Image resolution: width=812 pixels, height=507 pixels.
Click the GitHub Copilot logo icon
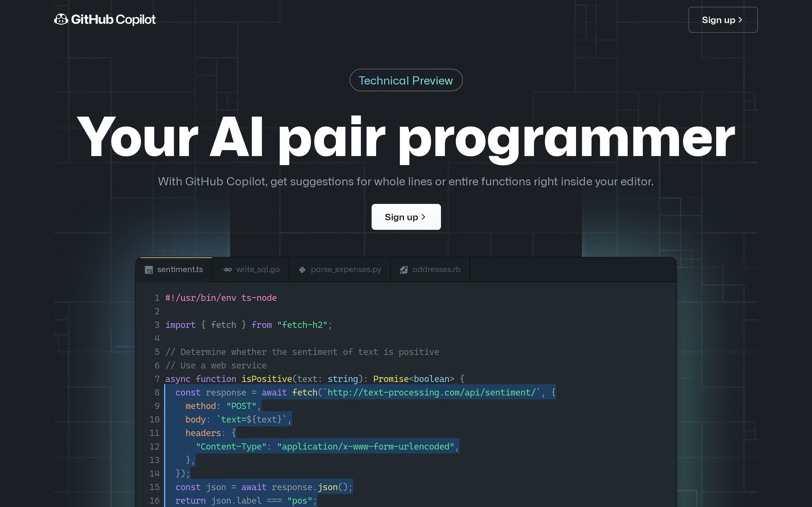pos(61,19)
